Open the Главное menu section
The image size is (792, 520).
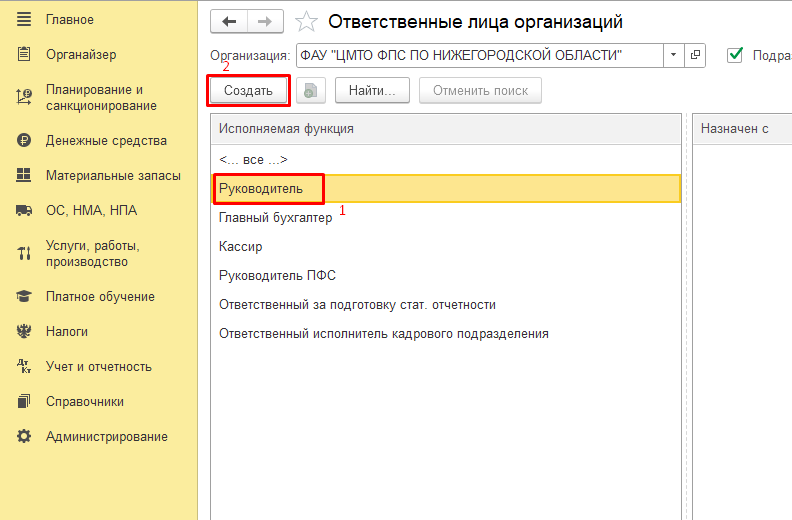(70, 20)
